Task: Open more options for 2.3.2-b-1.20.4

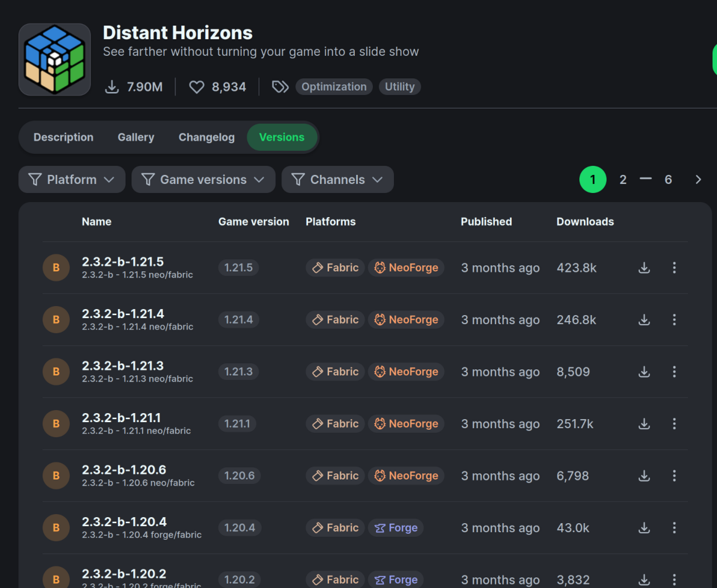Action: click(x=674, y=528)
